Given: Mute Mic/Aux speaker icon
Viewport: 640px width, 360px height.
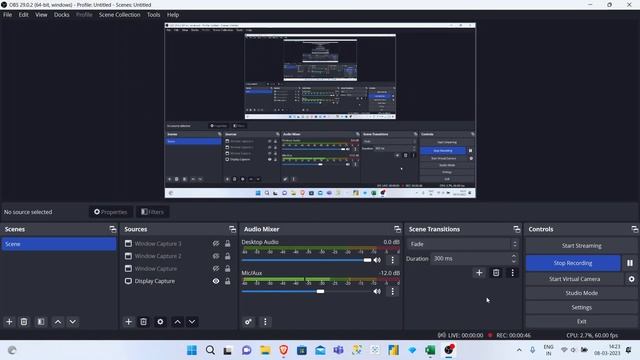Looking at the screenshot, I should [x=377, y=291].
